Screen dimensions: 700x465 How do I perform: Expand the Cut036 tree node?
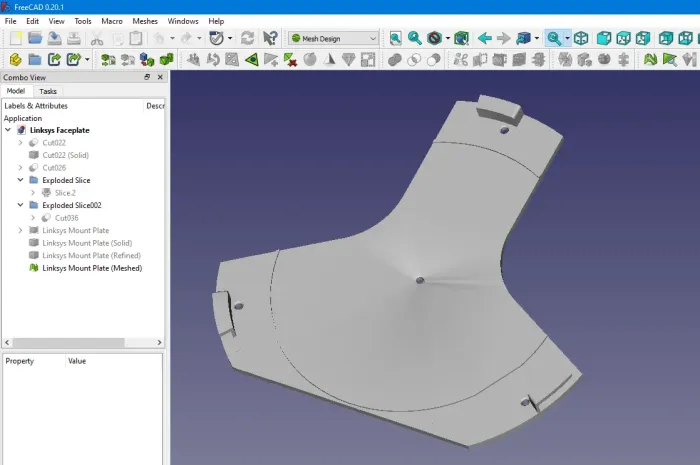point(33,217)
